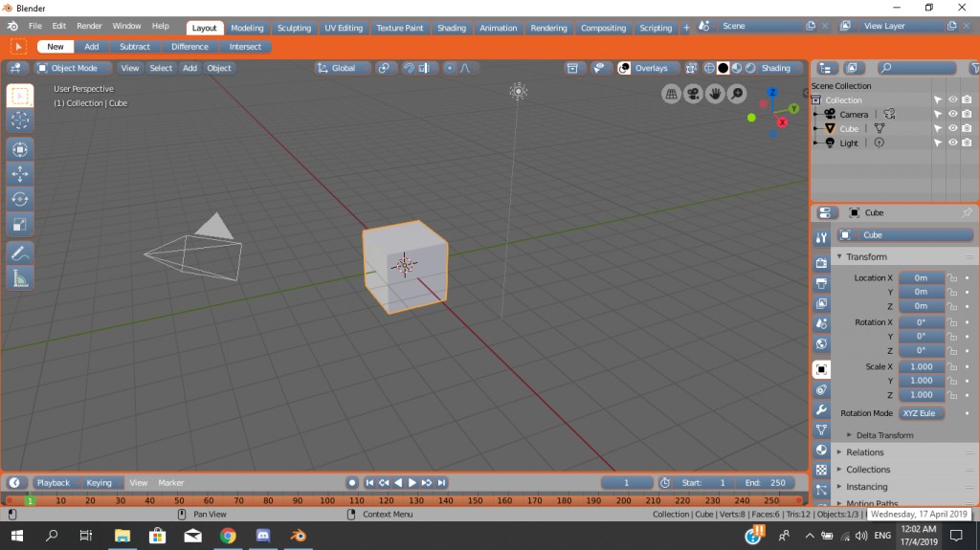Hide the Cube with its eye icon
Image resolution: width=980 pixels, height=550 pixels.
click(952, 128)
